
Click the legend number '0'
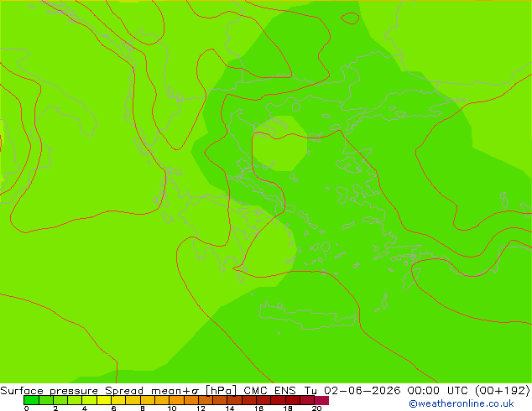pyautogui.click(x=27, y=408)
